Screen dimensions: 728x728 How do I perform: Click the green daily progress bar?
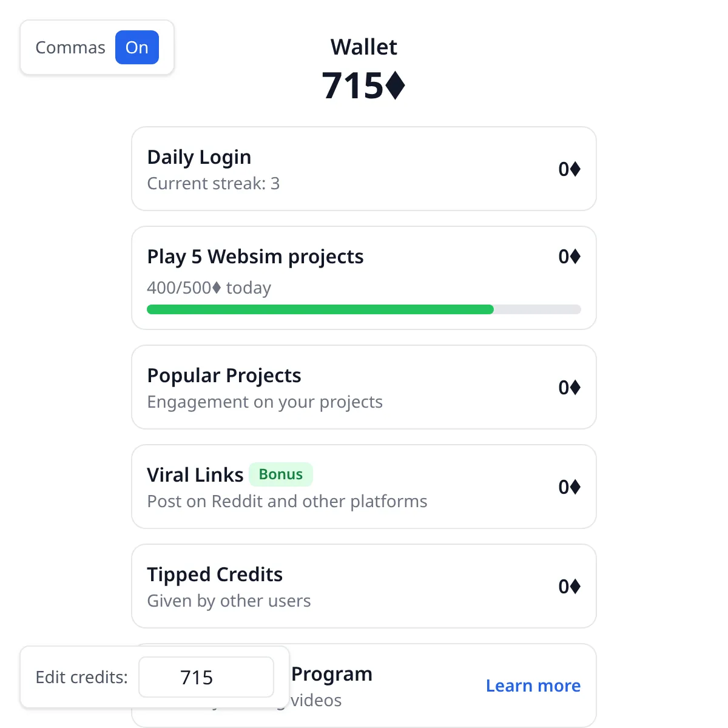click(320, 309)
